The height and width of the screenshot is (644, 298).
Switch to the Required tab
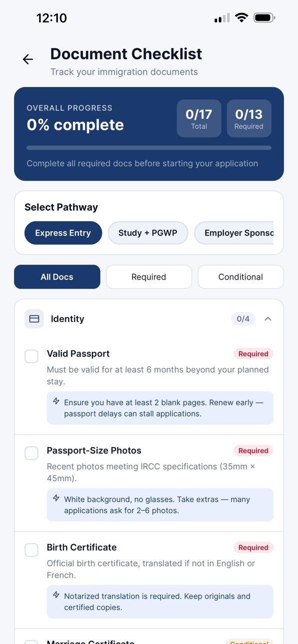pos(149,277)
